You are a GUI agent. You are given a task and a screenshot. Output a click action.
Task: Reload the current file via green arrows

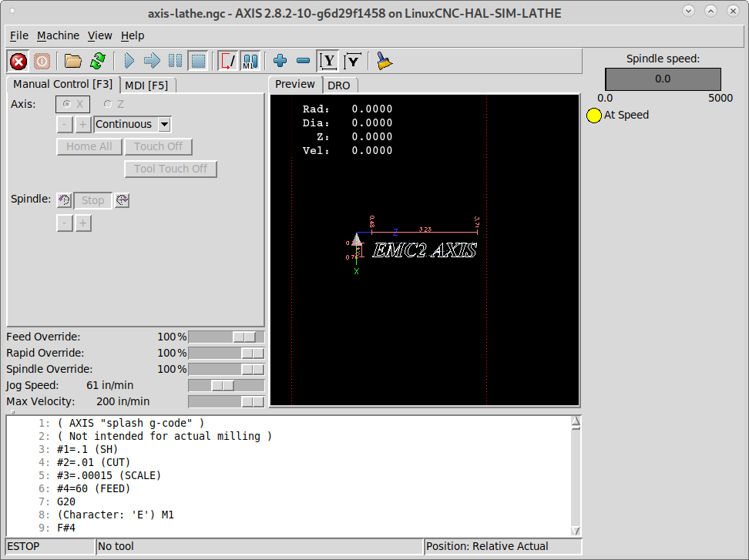pos(98,61)
